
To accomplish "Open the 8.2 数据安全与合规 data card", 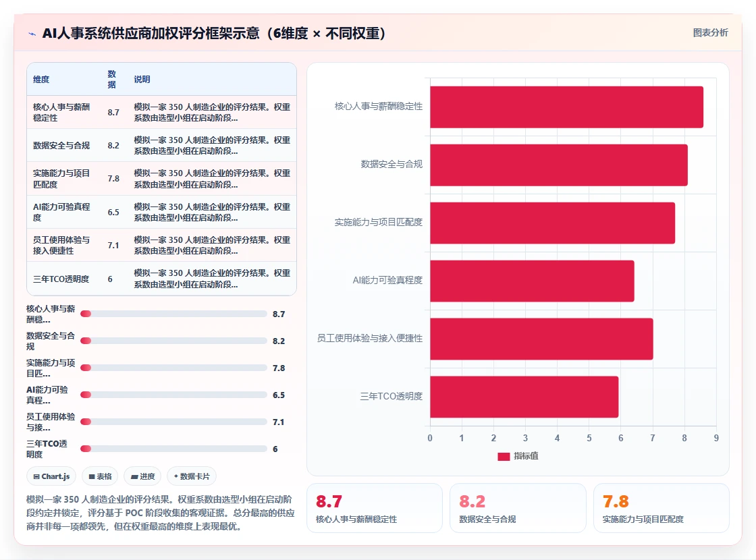I will [x=518, y=508].
